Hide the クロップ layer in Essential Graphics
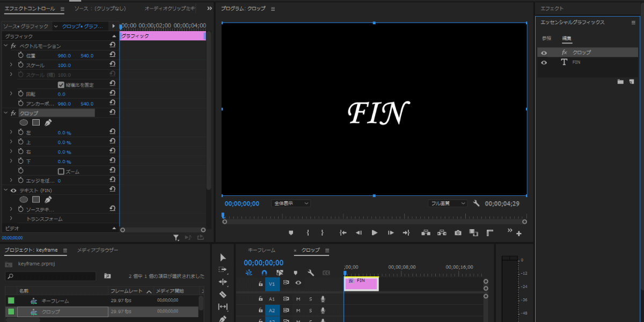 [x=544, y=53]
